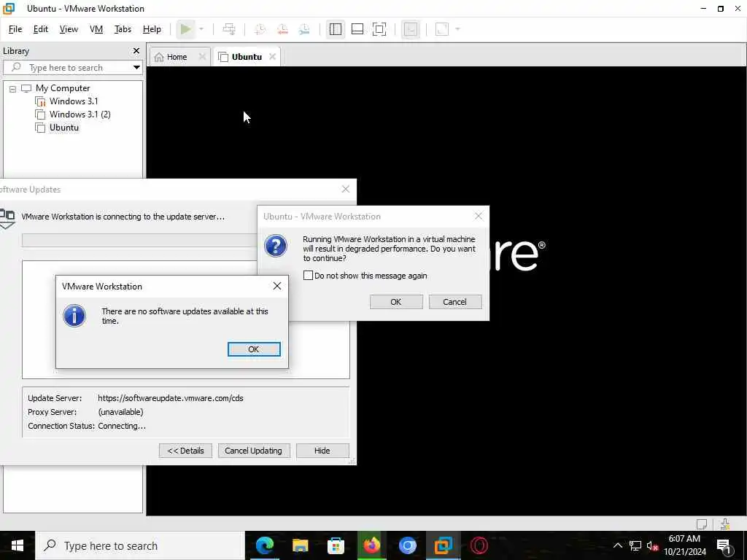The height and width of the screenshot is (560, 747).
Task: Show hidden system tray icons
Action: [x=617, y=545]
